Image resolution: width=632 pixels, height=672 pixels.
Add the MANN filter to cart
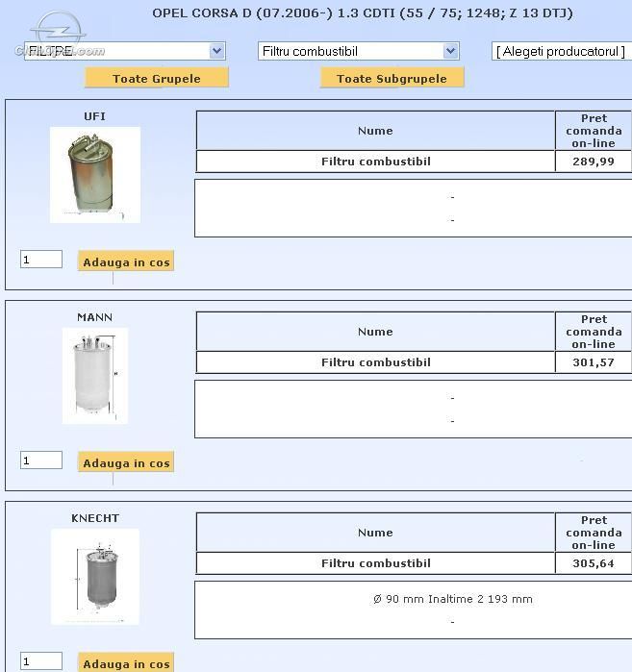126,462
